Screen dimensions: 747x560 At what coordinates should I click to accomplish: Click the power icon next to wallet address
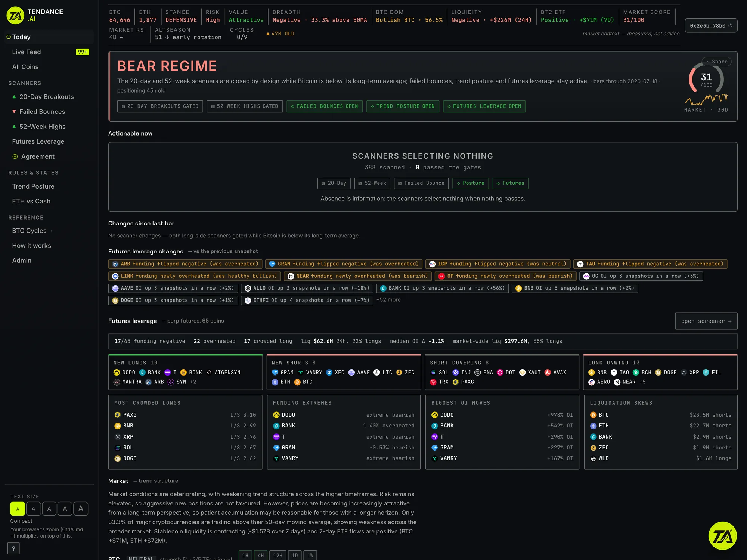730,26
